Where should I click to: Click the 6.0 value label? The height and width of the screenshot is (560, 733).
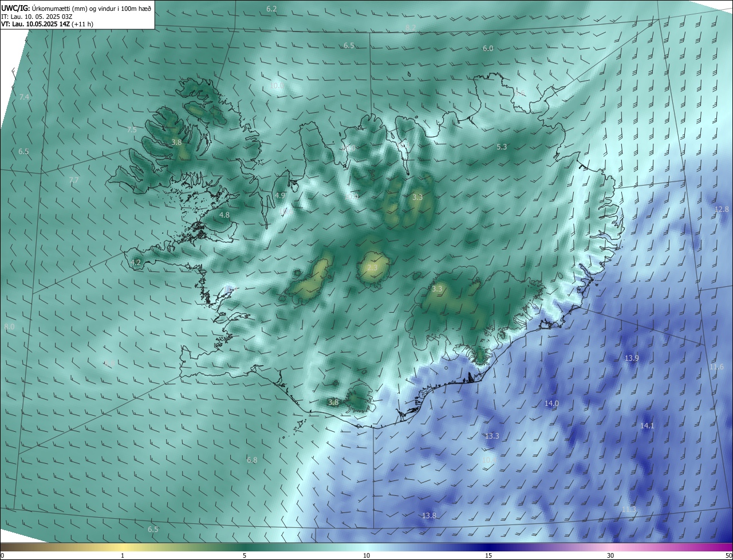coord(488,49)
